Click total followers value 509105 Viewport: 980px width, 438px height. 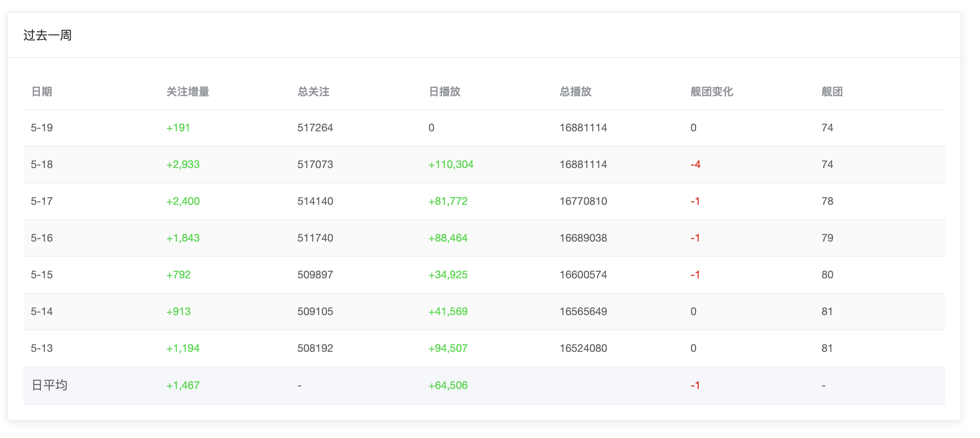pyautogui.click(x=315, y=311)
